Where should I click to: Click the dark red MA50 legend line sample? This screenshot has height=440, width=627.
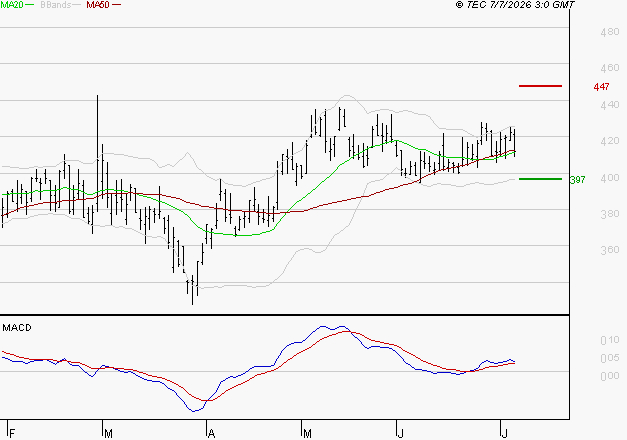click(116, 5)
